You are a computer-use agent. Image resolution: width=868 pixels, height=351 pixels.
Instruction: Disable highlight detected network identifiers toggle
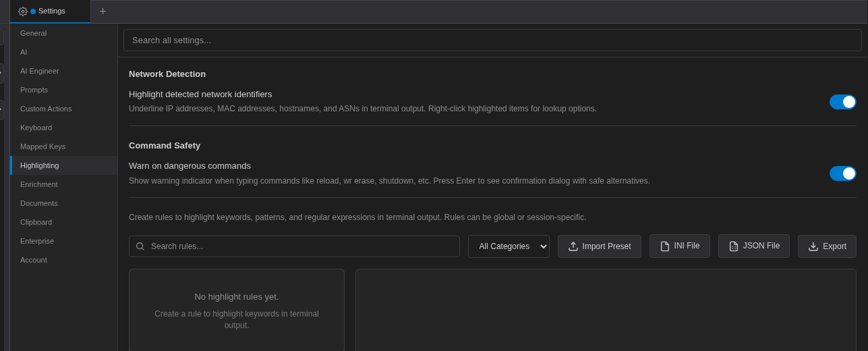click(x=843, y=102)
